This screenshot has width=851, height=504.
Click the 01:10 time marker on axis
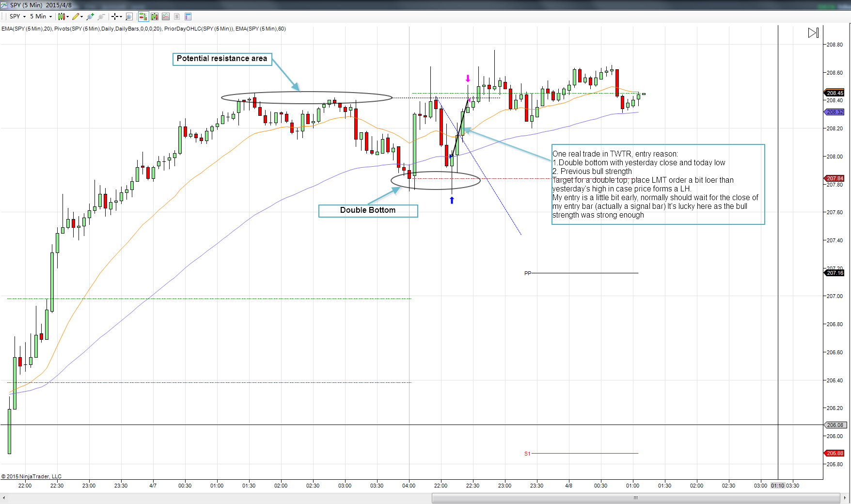point(777,486)
